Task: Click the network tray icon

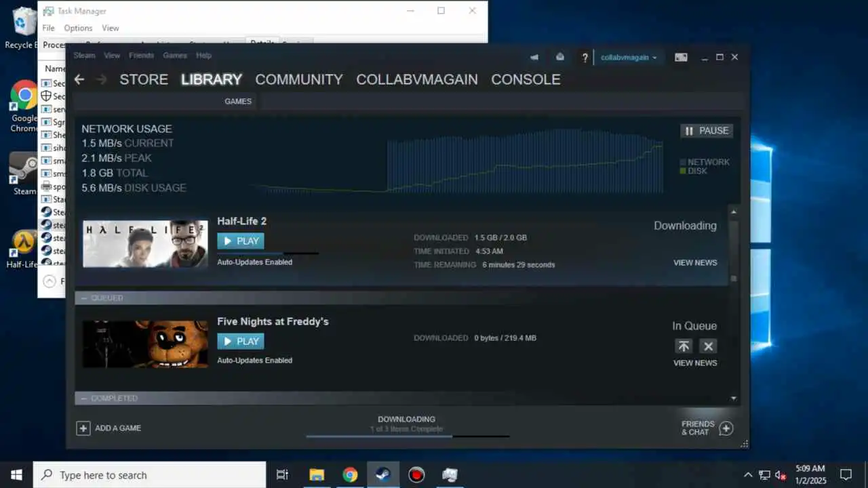Action: click(x=764, y=475)
